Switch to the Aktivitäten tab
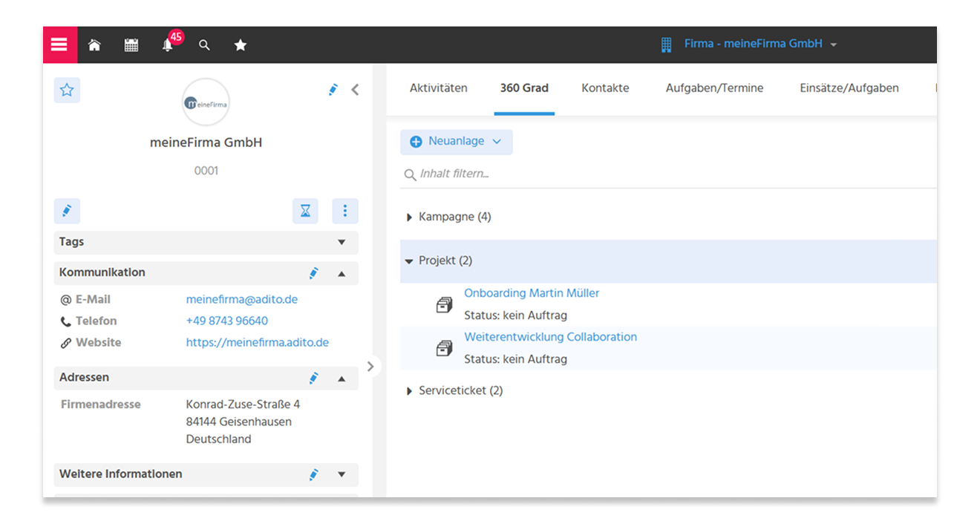Screen dimensions: 980x521 [439, 88]
